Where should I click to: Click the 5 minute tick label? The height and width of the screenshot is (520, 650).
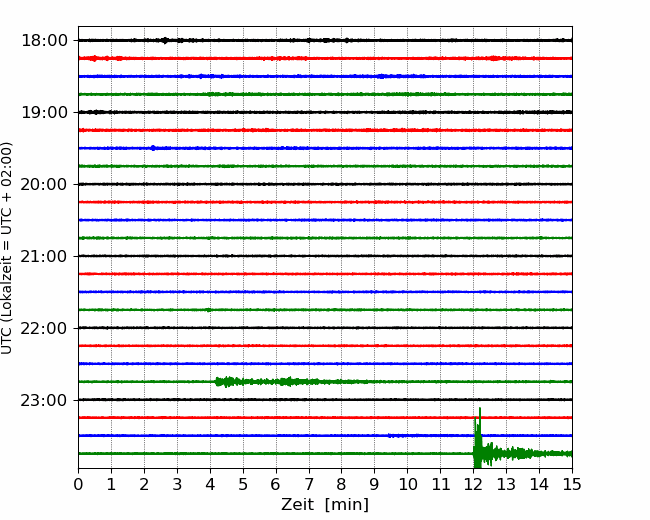[x=243, y=484]
